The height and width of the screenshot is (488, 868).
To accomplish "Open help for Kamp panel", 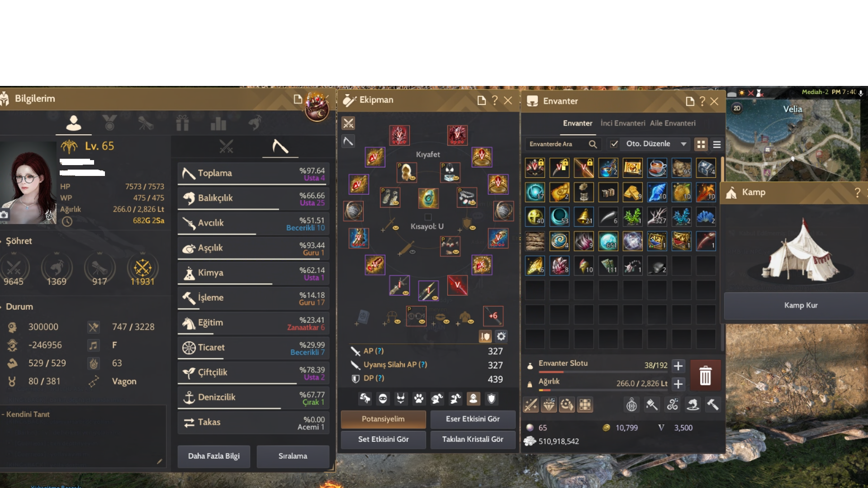I will tap(857, 192).
